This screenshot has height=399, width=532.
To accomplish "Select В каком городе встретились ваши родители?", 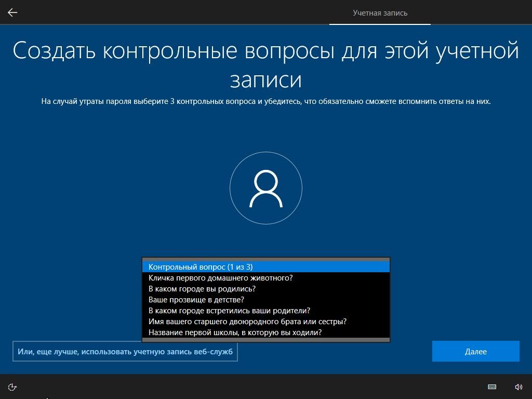I will pos(266,310).
